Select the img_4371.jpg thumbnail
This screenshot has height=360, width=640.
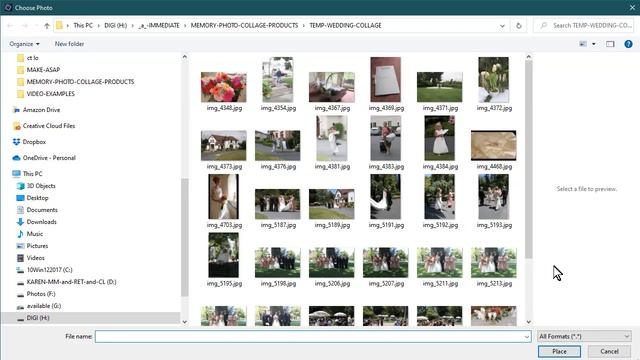440,87
